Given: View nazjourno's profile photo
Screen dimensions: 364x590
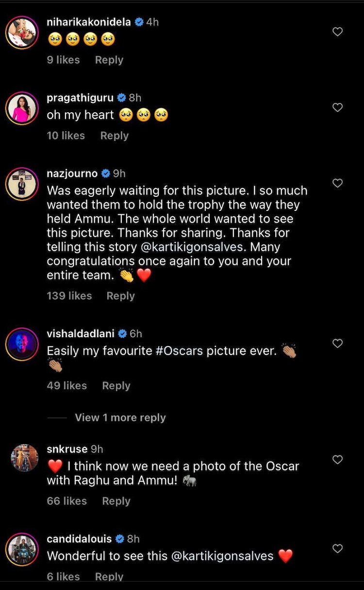Looking at the screenshot, I should pyautogui.click(x=22, y=184).
